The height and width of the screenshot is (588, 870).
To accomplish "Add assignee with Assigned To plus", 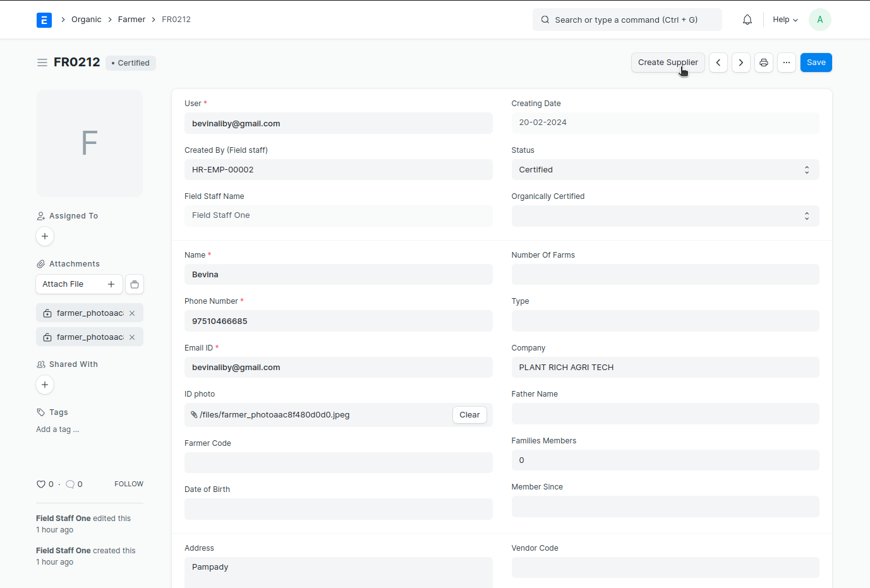I will (45, 236).
